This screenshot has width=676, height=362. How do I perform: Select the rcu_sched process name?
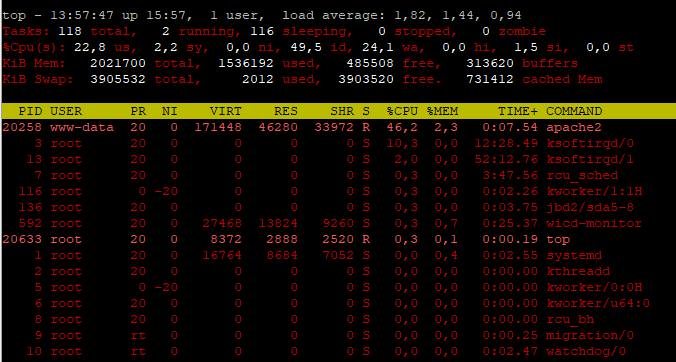[582, 175]
